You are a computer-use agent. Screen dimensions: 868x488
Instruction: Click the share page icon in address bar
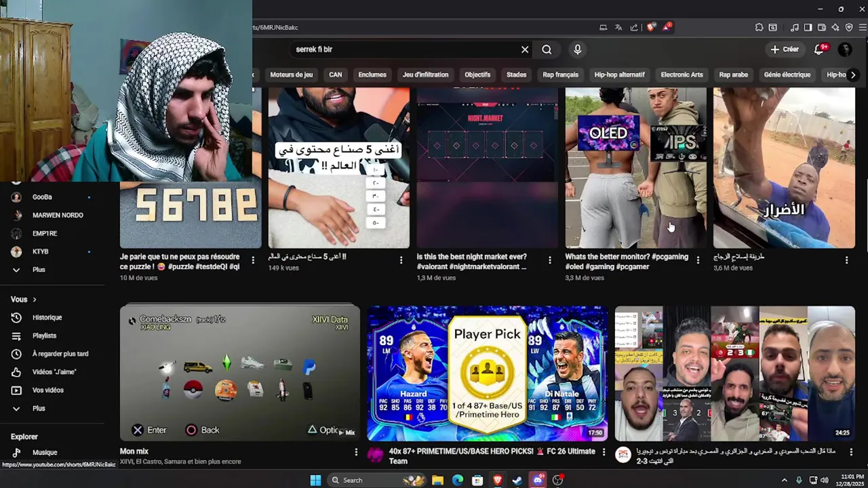634,28
